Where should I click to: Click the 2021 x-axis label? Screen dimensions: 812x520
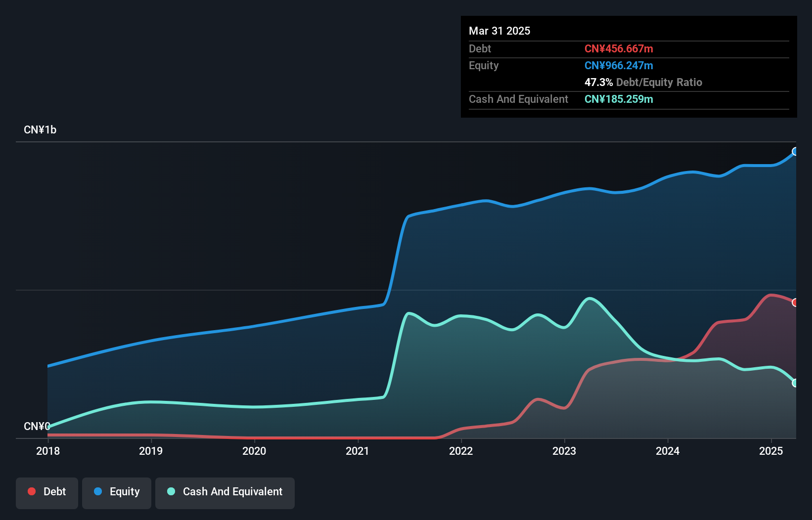tap(358, 451)
